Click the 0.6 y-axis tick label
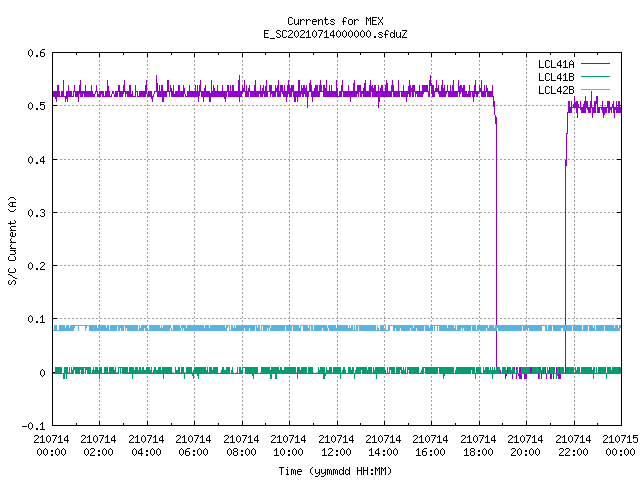 pyautogui.click(x=36, y=53)
